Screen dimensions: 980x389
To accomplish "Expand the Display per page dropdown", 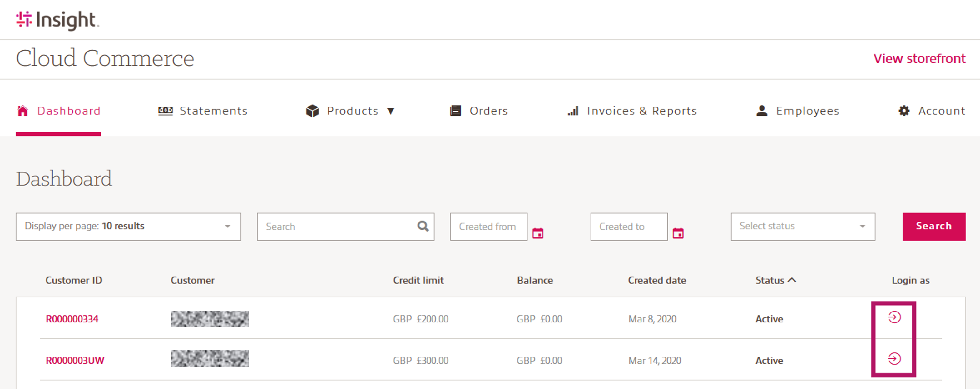I will pyautogui.click(x=128, y=227).
